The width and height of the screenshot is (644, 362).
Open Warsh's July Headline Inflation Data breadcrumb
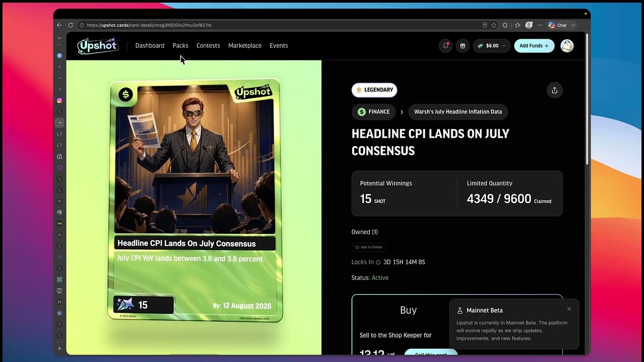coord(458,112)
